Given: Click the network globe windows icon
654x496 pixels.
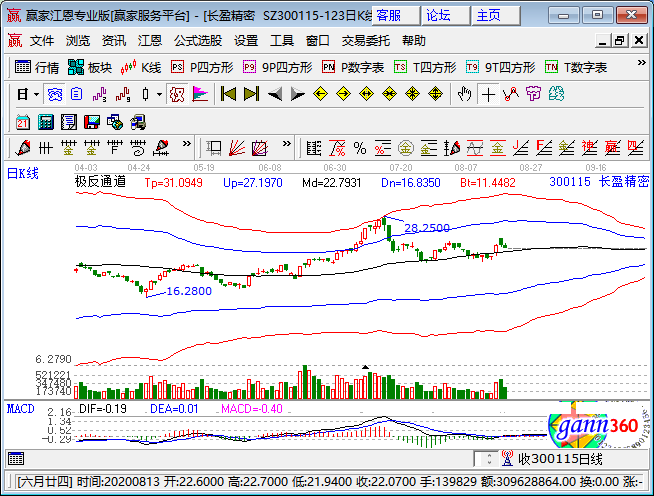Looking at the screenshot, I should click(115, 122).
